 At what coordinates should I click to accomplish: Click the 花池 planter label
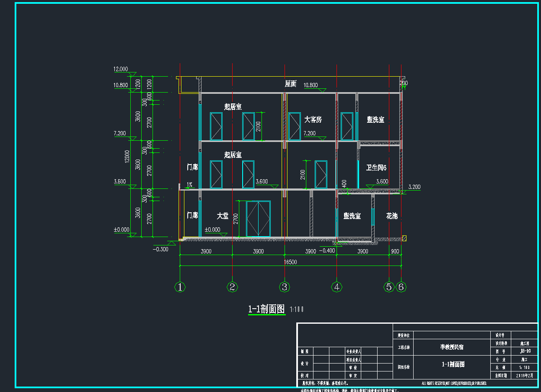(x=392, y=216)
